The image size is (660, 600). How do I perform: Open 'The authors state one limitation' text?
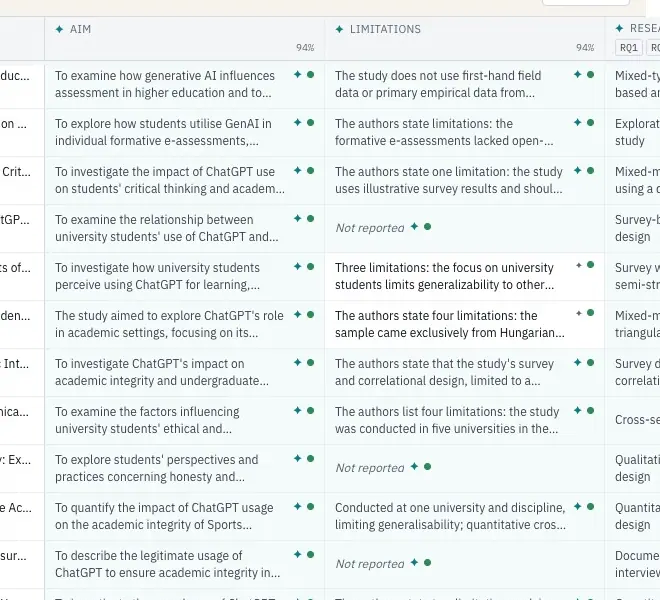(449, 180)
